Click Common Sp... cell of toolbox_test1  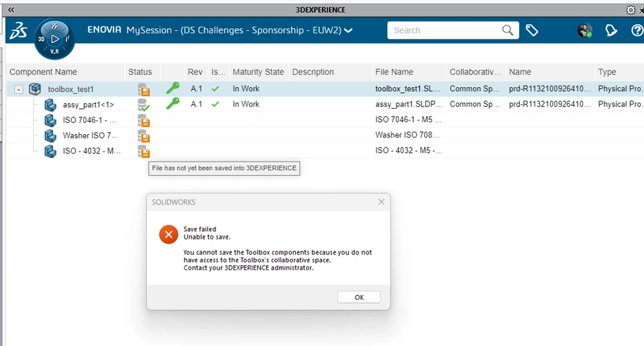pos(474,89)
